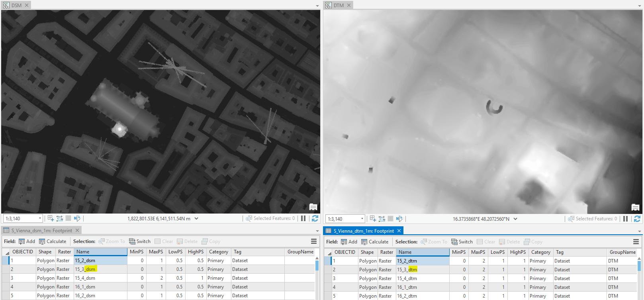Click the north correction icon below DTM map
This screenshot has height=300, width=644.
point(399,219)
